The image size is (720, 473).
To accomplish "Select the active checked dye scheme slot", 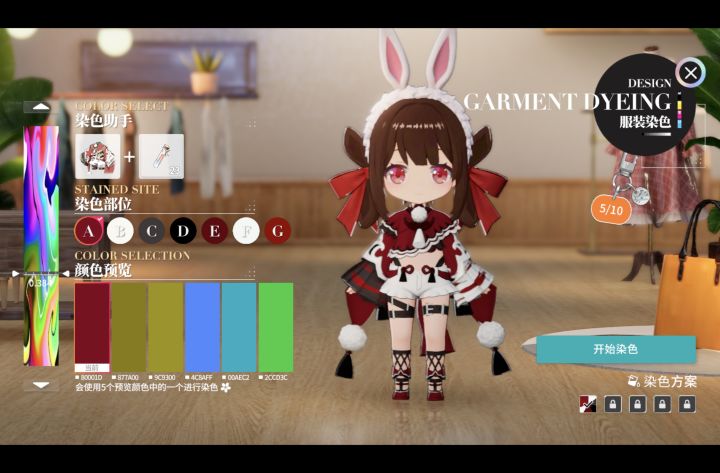I will pyautogui.click(x=588, y=404).
